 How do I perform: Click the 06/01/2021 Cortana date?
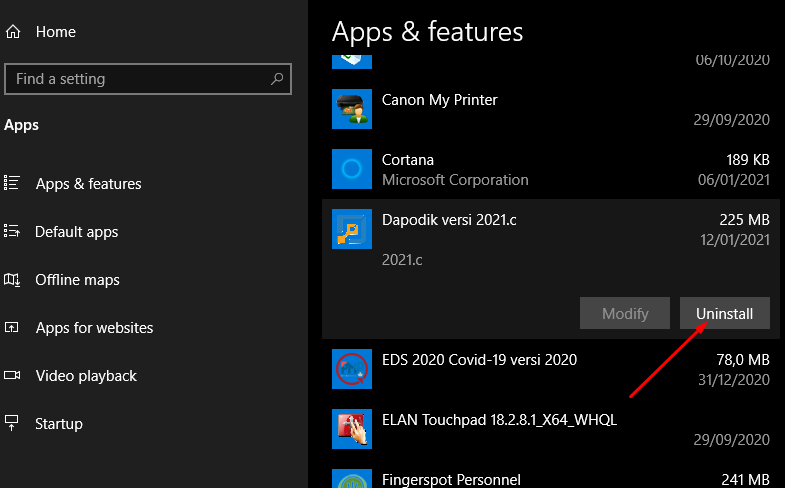pos(734,180)
